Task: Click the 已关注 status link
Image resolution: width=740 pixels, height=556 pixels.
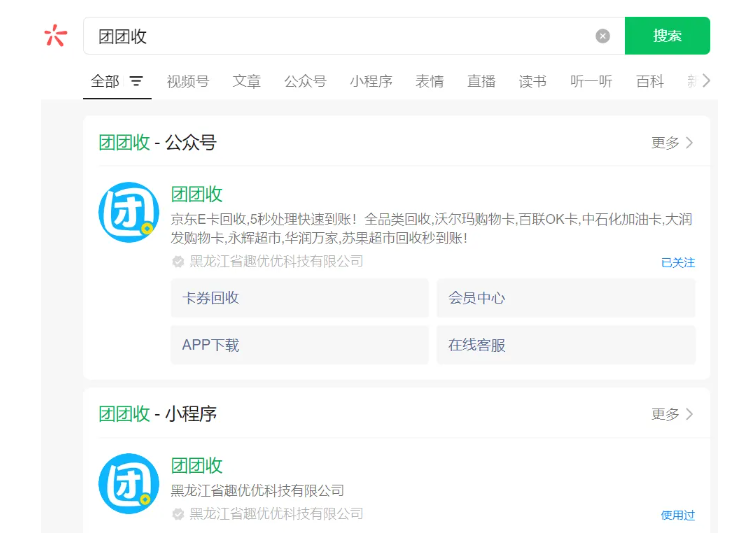Action: click(678, 262)
